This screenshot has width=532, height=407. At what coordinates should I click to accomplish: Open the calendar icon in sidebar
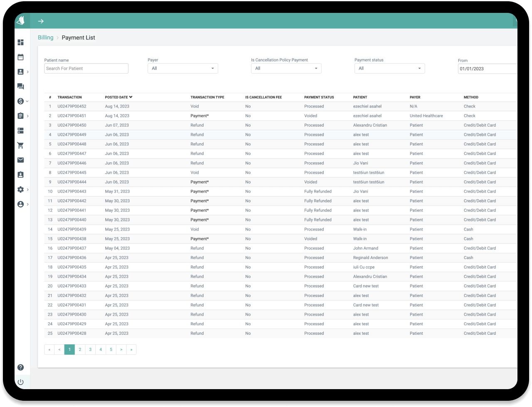[20, 57]
